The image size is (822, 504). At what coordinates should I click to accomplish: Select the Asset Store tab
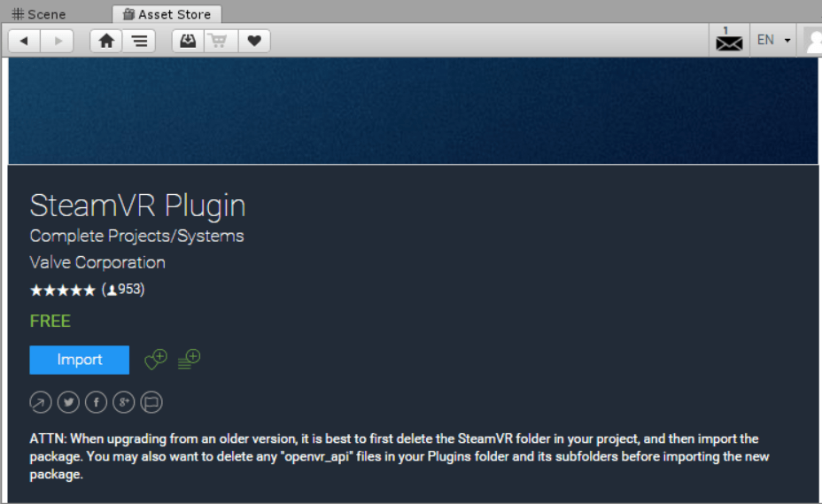pos(167,14)
